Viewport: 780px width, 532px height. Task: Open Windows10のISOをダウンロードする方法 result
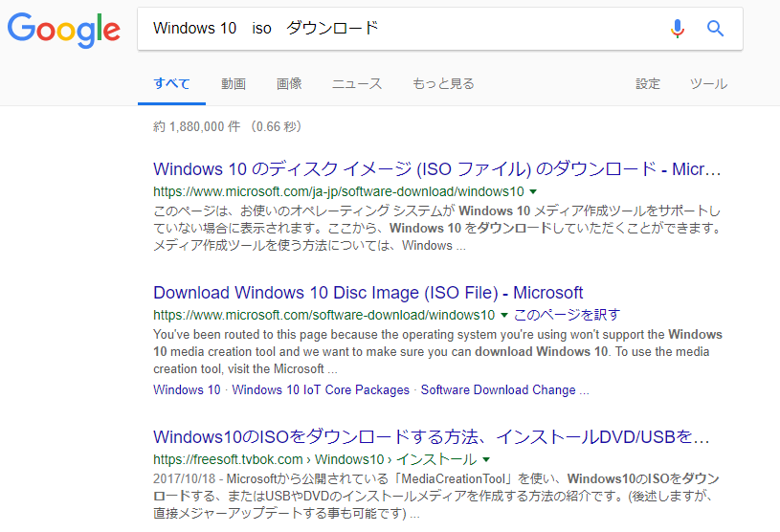432,437
